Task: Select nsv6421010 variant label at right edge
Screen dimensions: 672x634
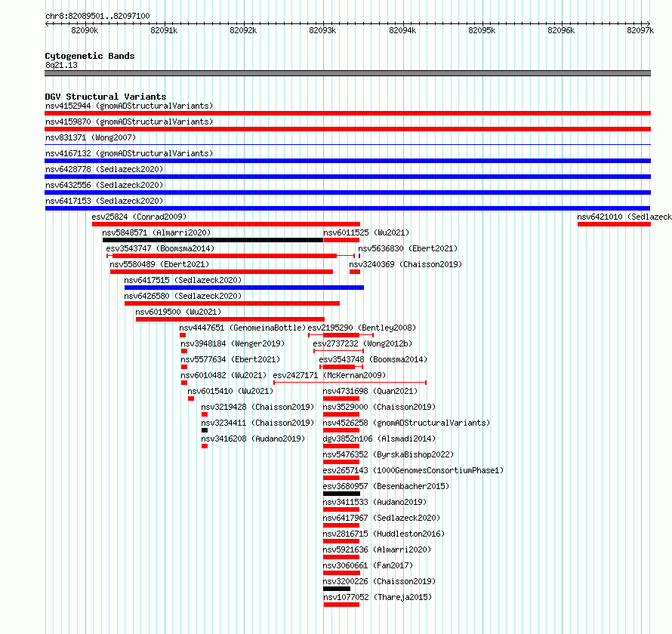Action: 624,217
